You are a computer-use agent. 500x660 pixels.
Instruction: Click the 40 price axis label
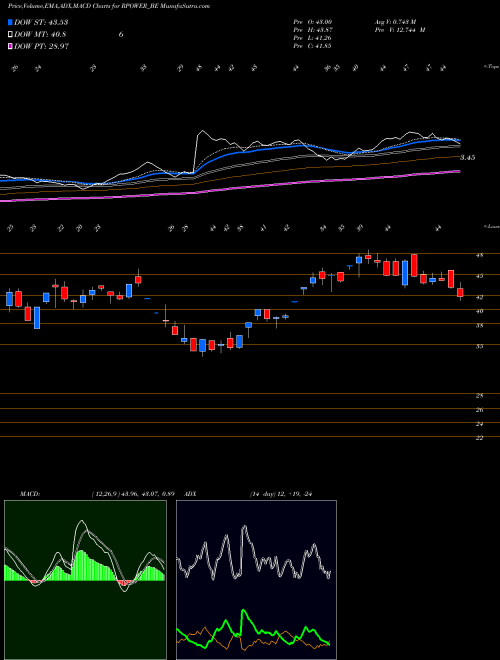coord(479,311)
